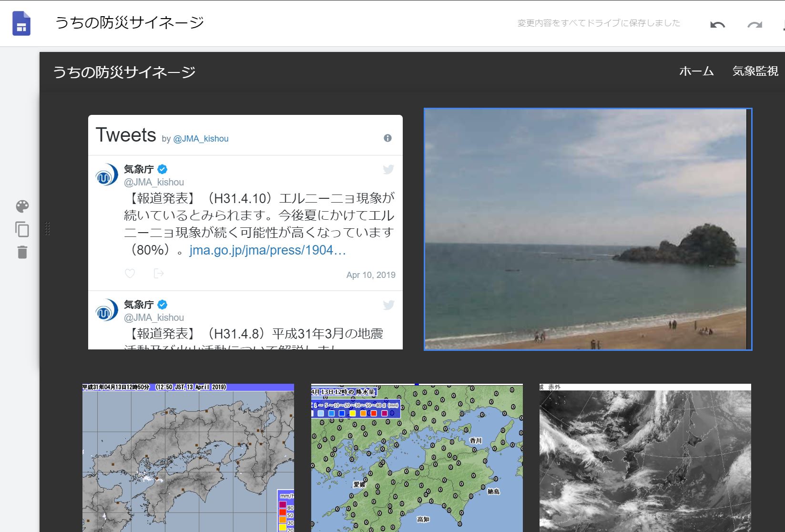This screenshot has height=532, width=785.
Task: Click 気象庁 name on second tweet
Action: pyautogui.click(x=139, y=305)
